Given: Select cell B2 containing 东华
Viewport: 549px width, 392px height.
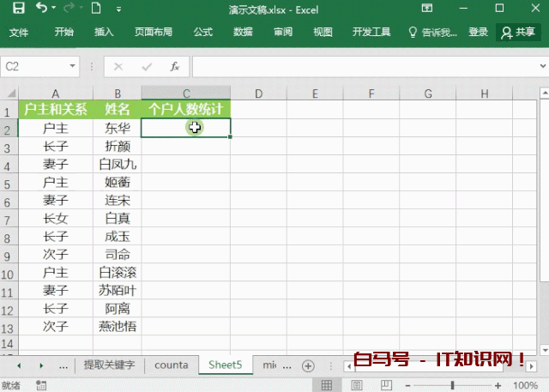Looking at the screenshot, I should point(118,128).
